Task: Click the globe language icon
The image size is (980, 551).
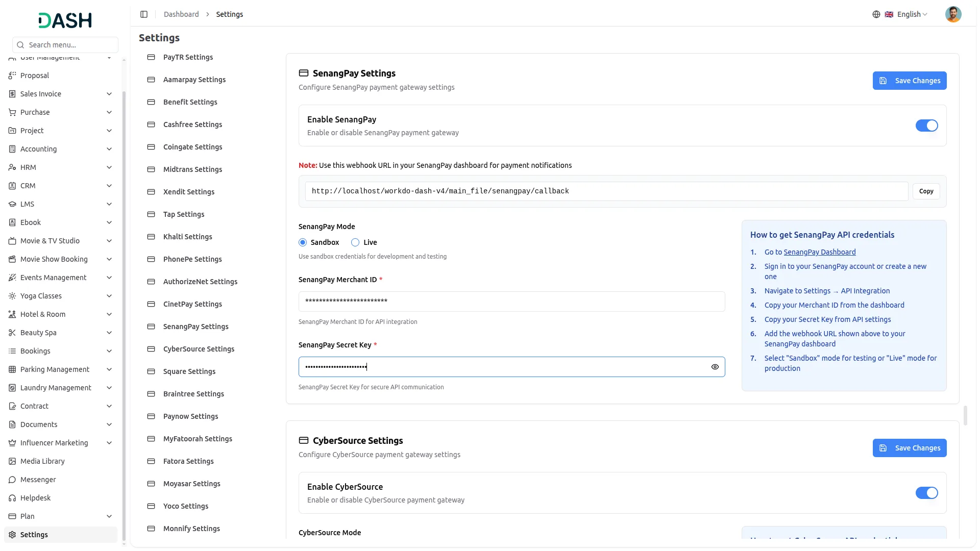Action: coord(876,14)
